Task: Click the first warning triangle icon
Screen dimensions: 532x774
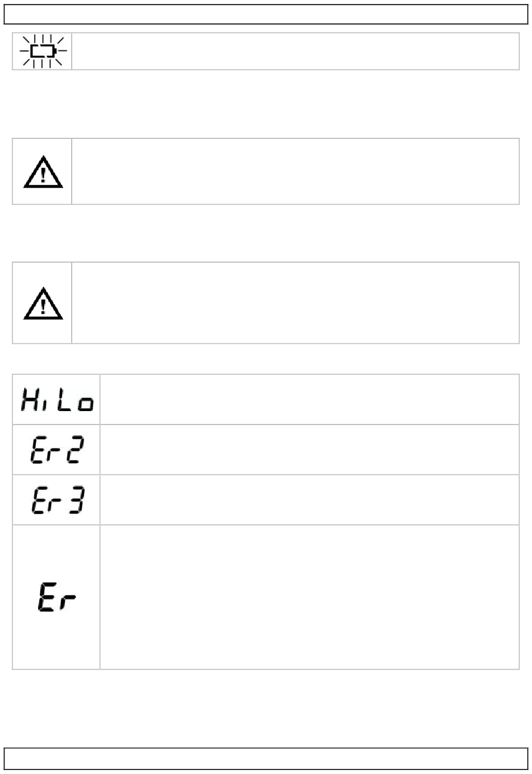Action: coord(43,171)
